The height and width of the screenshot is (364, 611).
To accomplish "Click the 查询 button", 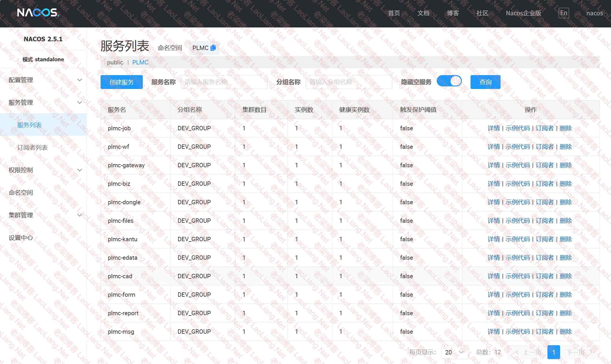I will (485, 82).
